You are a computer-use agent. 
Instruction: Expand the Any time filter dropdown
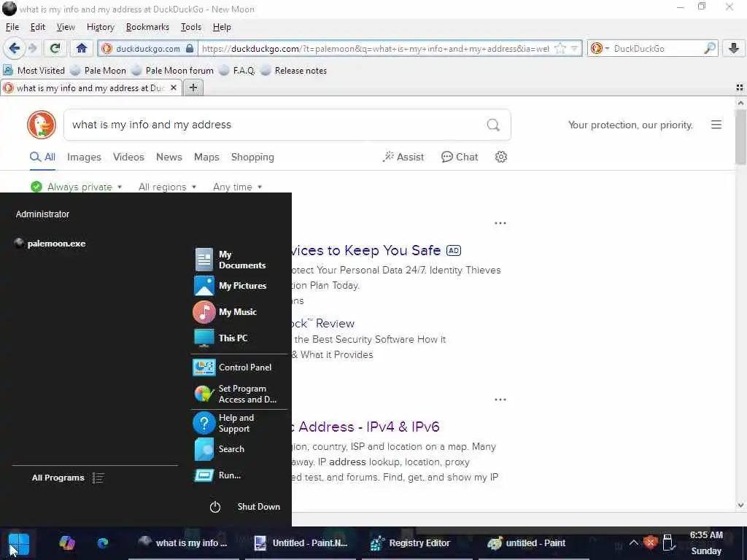[x=237, y=187]
